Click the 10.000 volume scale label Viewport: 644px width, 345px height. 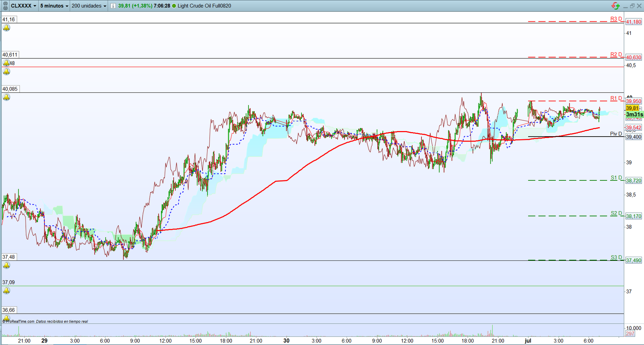tap(634, 328)
